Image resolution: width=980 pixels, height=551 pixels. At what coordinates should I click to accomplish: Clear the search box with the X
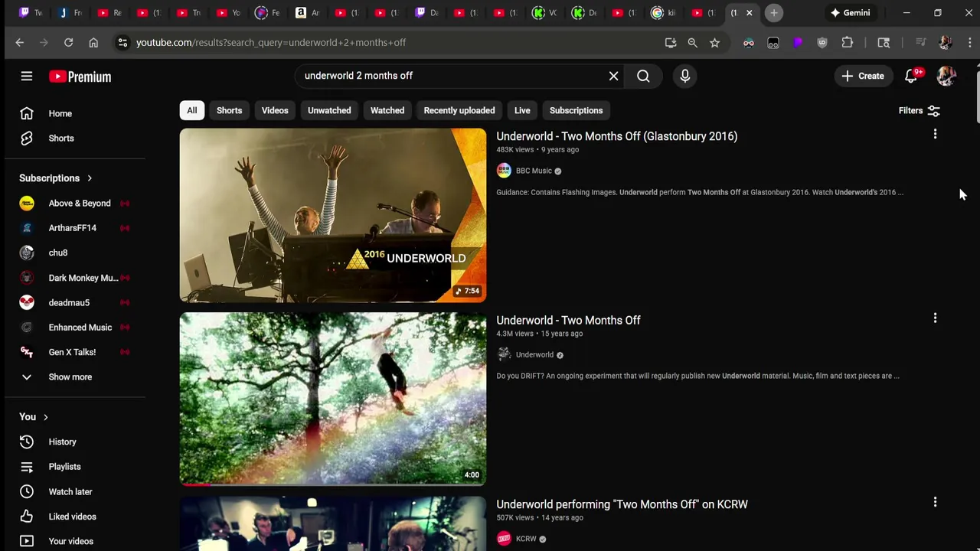[x=613, y=76]
